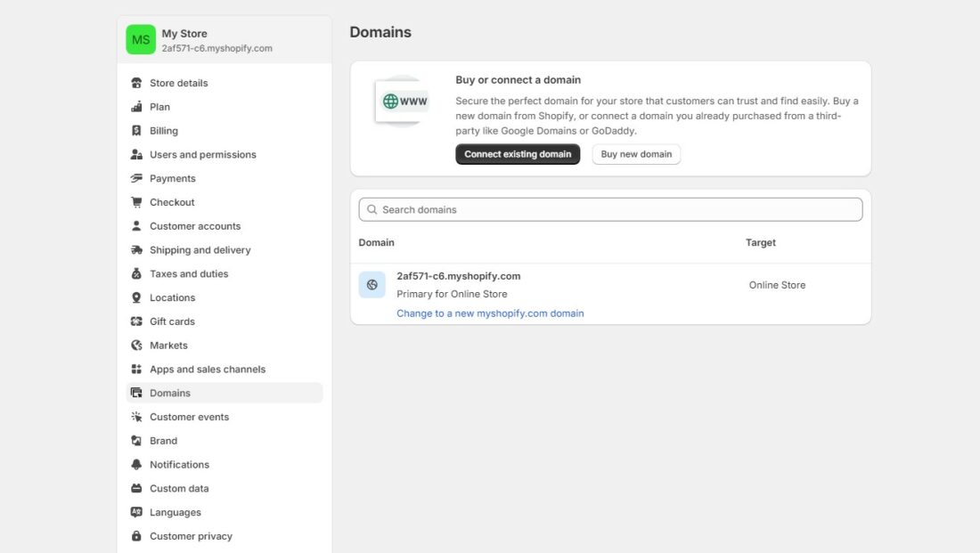Open Customer events from the sidebar

[189, 416]
